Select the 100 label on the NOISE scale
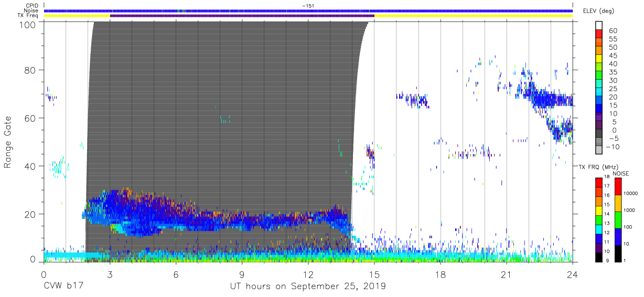The image size is (644, 297). [x=627, y=227]
